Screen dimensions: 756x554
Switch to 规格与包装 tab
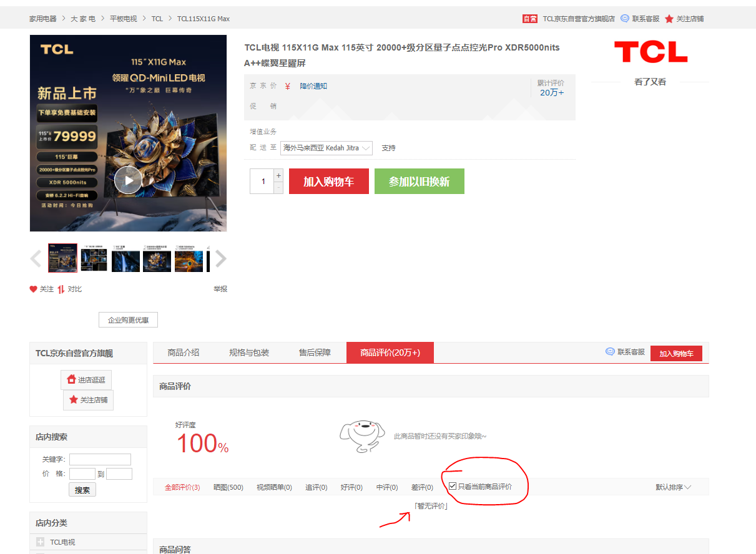[x=249, y=352]
